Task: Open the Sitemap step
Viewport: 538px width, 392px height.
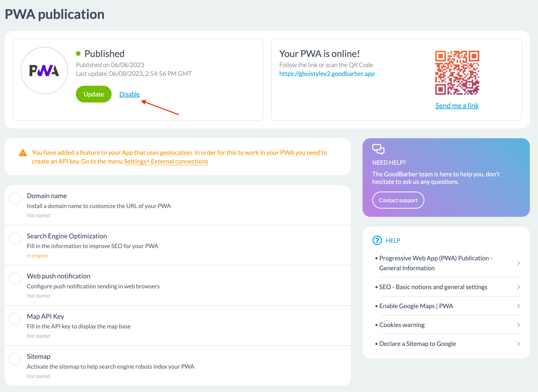Action: 178,366
